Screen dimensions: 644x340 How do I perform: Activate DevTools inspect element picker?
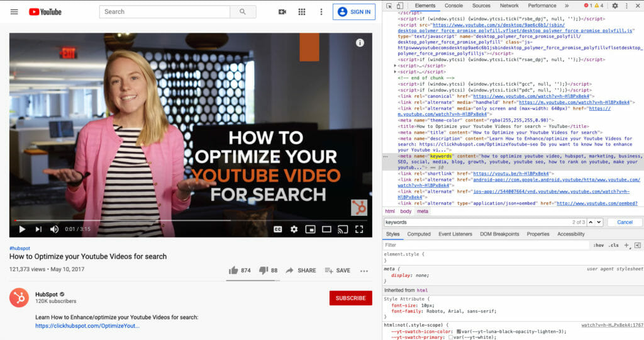click(x=389, y=6)
